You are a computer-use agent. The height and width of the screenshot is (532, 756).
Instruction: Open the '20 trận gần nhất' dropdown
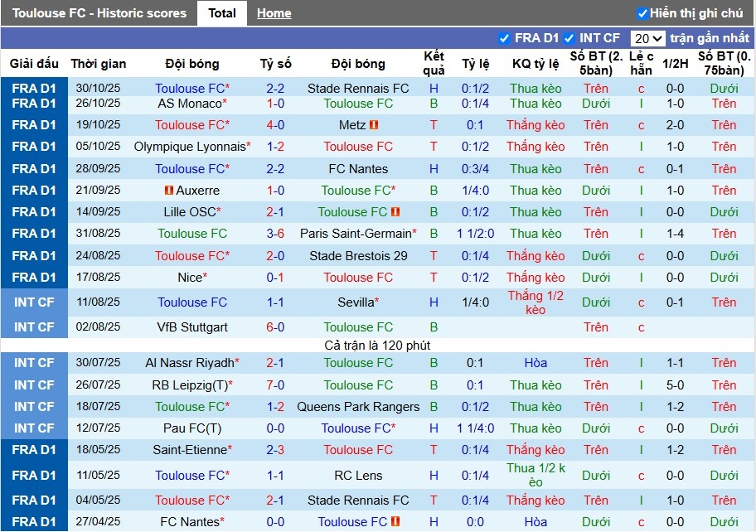click(x=649, y=38)
